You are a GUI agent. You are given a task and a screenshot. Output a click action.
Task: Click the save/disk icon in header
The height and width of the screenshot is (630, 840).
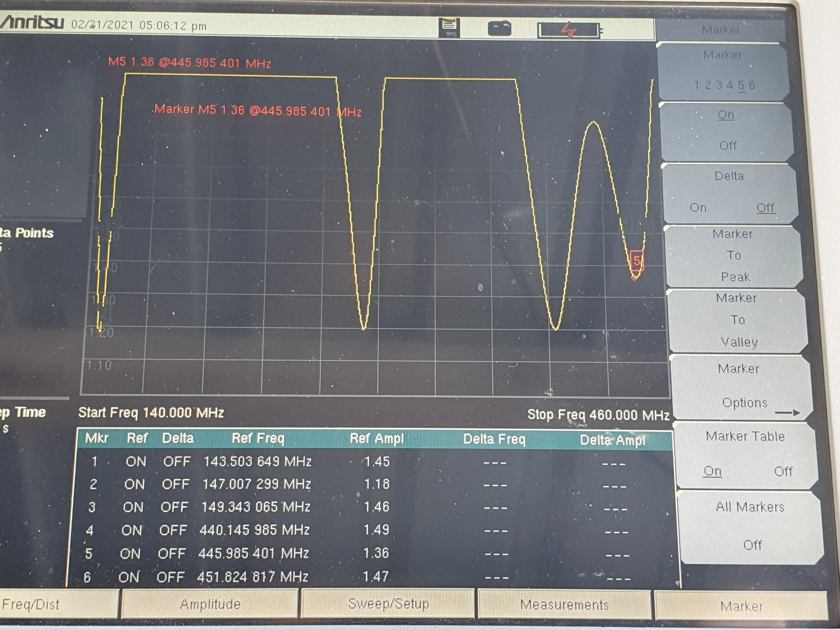(x=449, y=27)
